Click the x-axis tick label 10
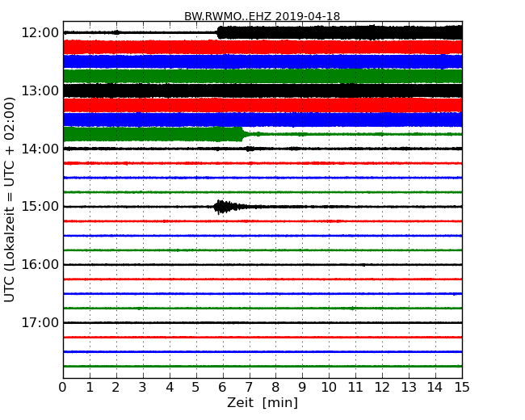 pos(329,388)
